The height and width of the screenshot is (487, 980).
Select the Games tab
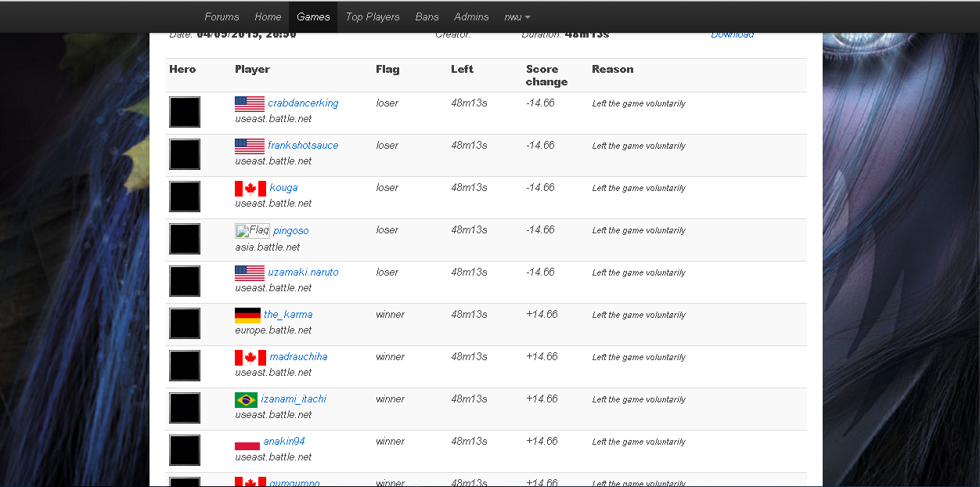tap(313, 16)
